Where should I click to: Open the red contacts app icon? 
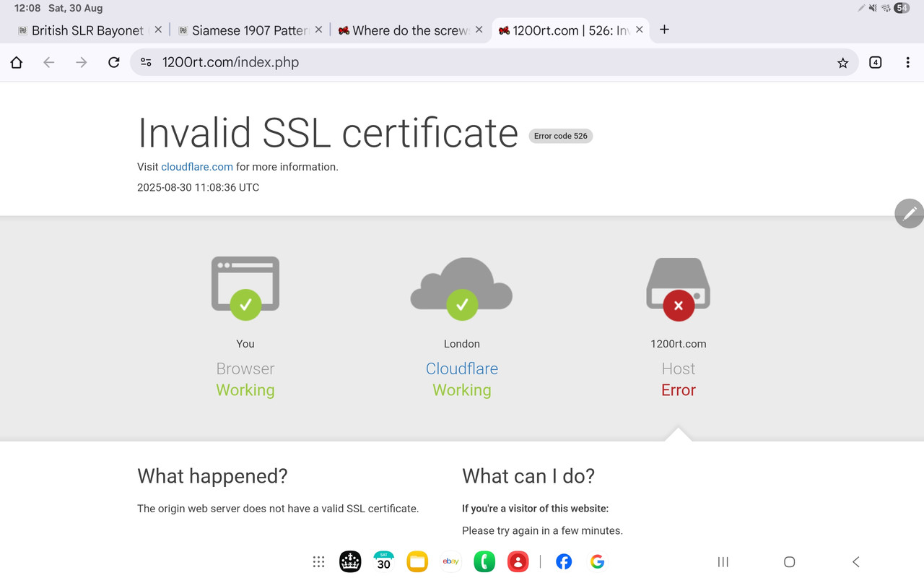[518, 561]
